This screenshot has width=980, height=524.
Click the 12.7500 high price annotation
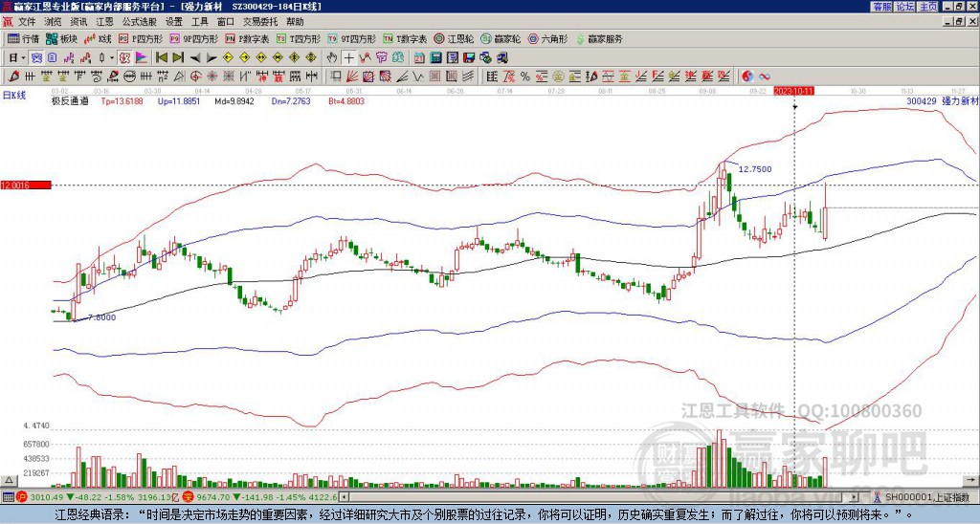click(755, 168)
